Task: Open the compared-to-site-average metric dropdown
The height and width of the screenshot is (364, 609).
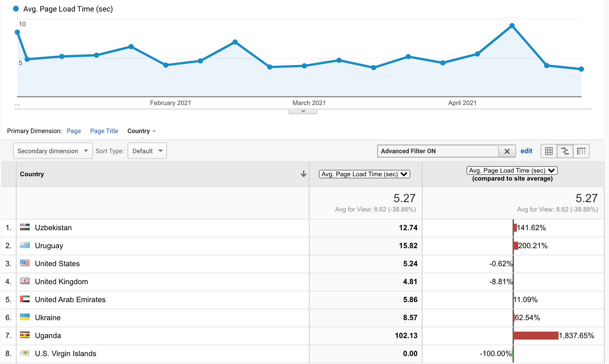Action: point(512,170)
